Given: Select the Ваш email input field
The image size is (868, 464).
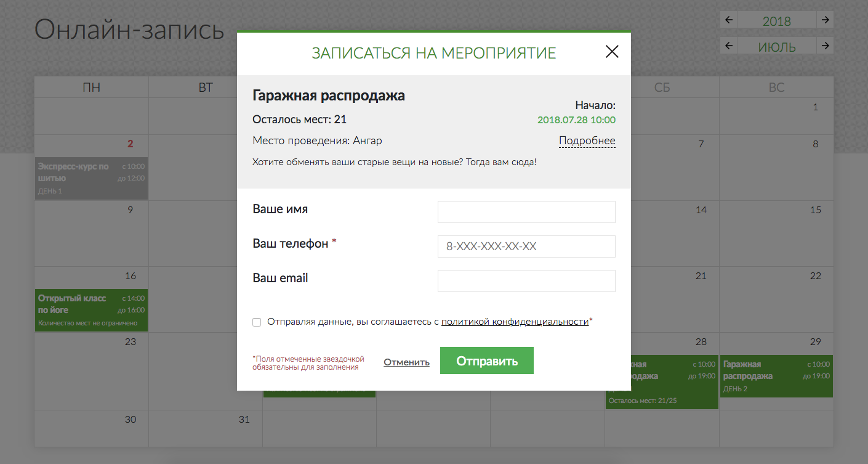Looking at the screenshot, I should pos(526,281).
